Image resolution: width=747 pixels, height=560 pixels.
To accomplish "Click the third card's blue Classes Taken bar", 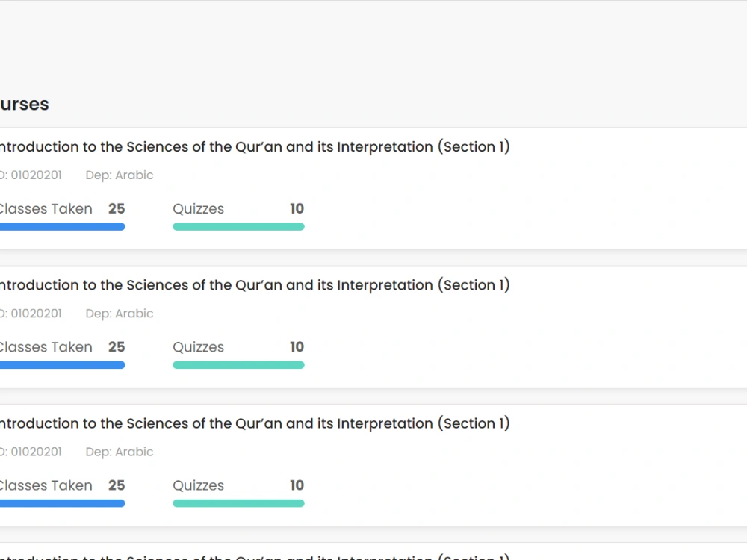I will [x=62, y=503].
